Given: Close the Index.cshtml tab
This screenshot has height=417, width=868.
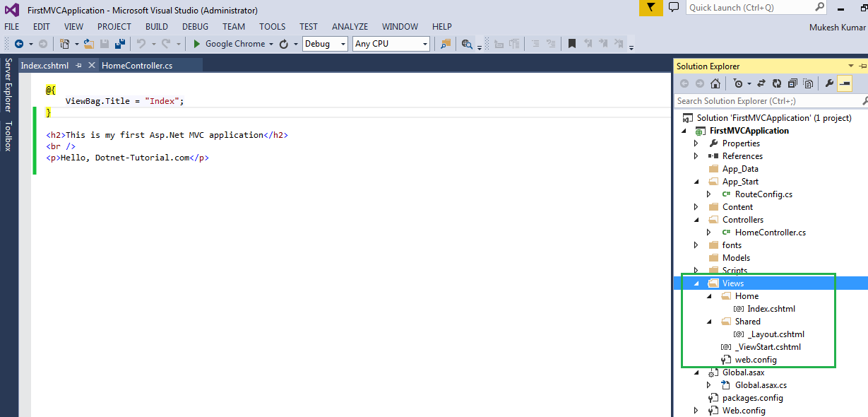Looking at the screenshot, I should 92,65.
